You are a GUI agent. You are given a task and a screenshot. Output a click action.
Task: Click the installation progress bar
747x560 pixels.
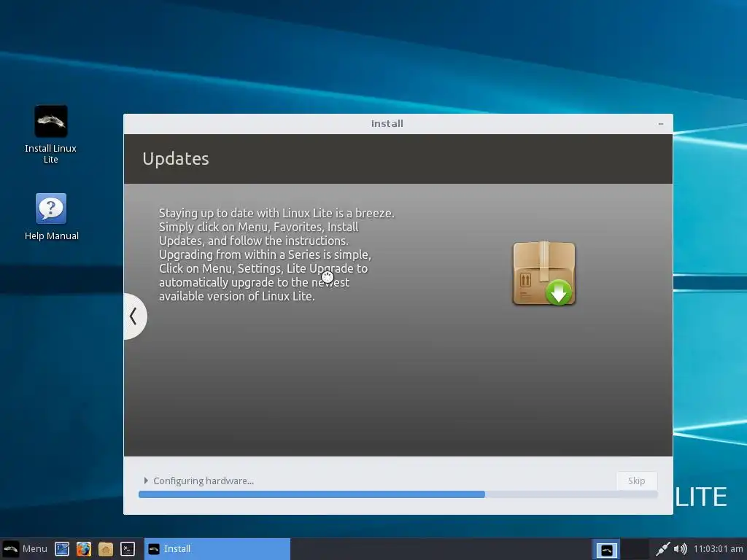point(398,495)
